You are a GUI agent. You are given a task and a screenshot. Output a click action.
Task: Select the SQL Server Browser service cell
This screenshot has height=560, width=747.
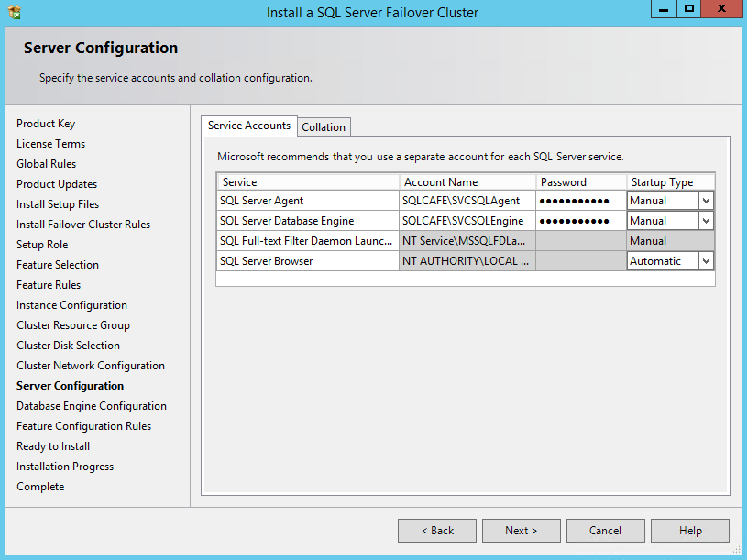pos(308,261)
